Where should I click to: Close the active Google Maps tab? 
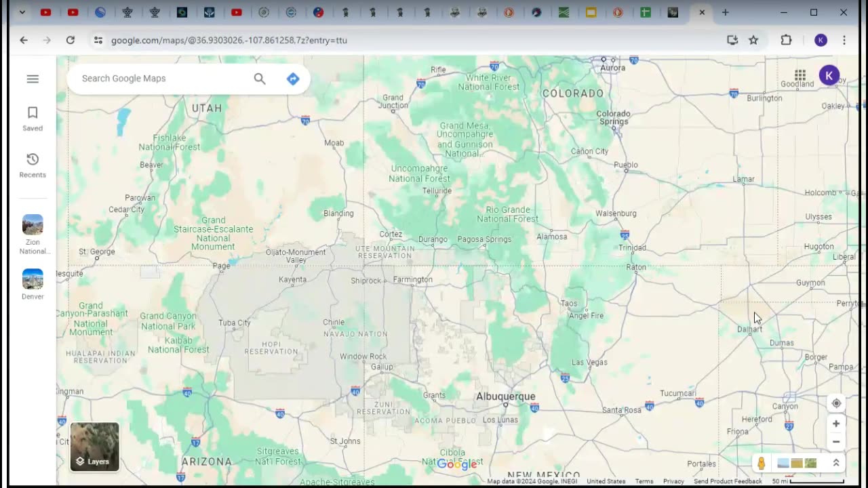[x=702, y=12]
